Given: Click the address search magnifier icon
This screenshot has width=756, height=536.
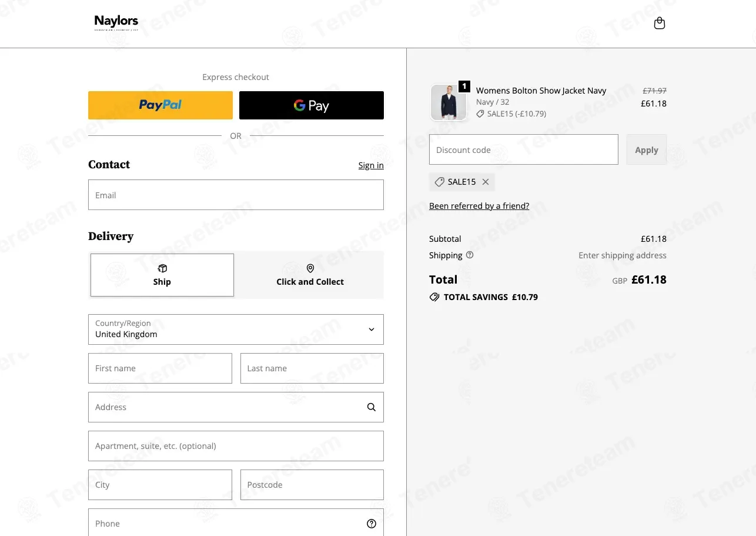Looking at the screenshot, I should [x=372, y=407].
